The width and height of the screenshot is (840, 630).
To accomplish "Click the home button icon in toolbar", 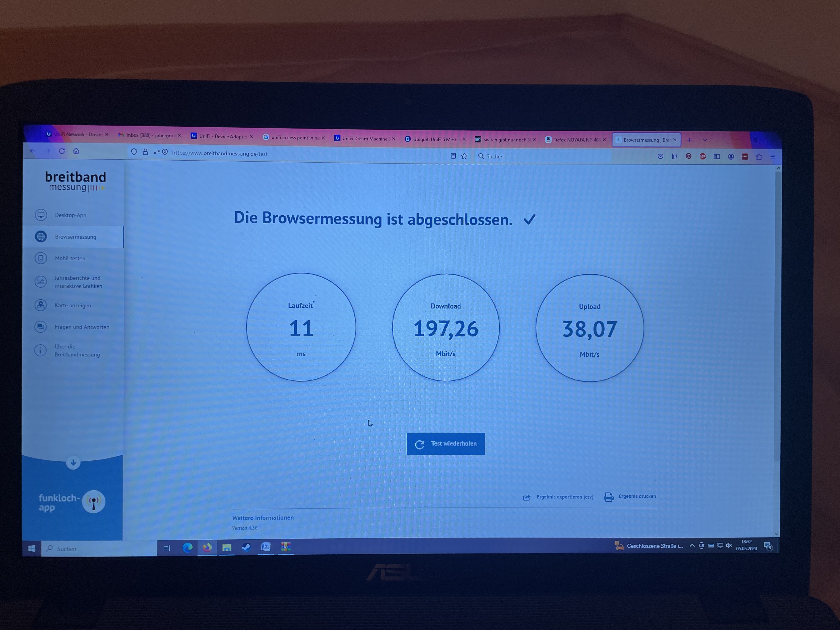I will point(76,151).
